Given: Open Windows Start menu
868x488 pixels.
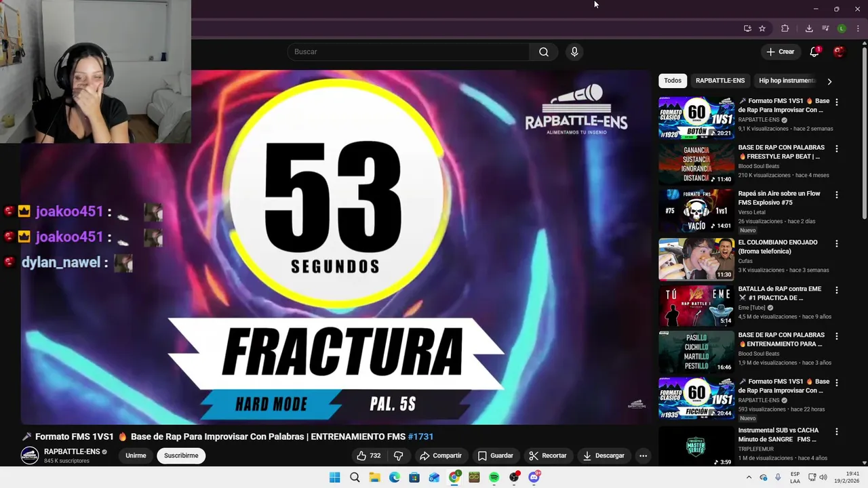Looking at the screenshot, I should click(335, 477).
